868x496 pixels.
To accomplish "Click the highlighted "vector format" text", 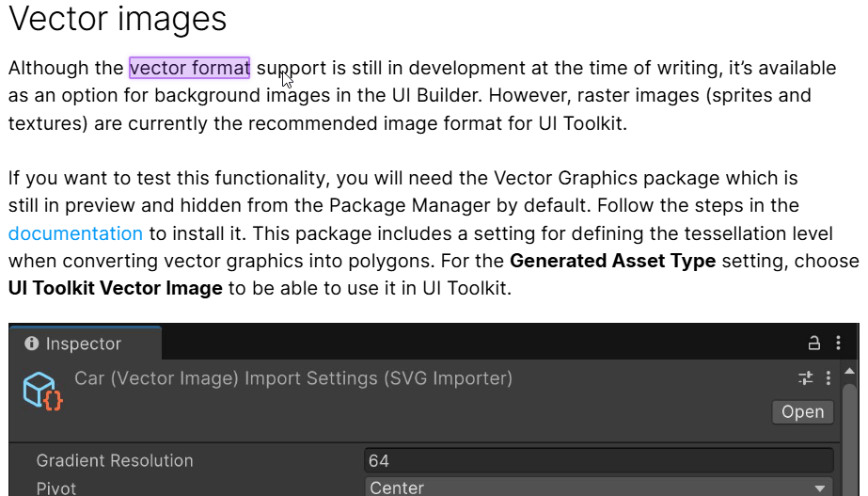I will coord(189,68).
